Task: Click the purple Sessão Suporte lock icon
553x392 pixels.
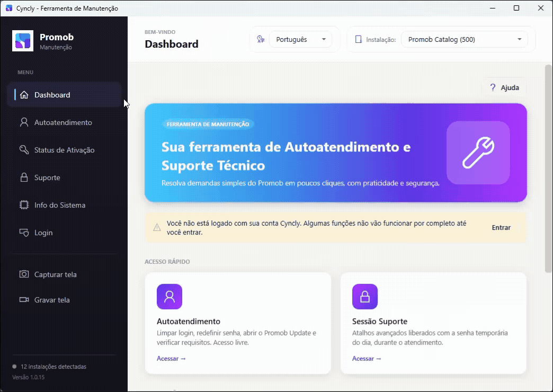Action: tap(365, 297)
